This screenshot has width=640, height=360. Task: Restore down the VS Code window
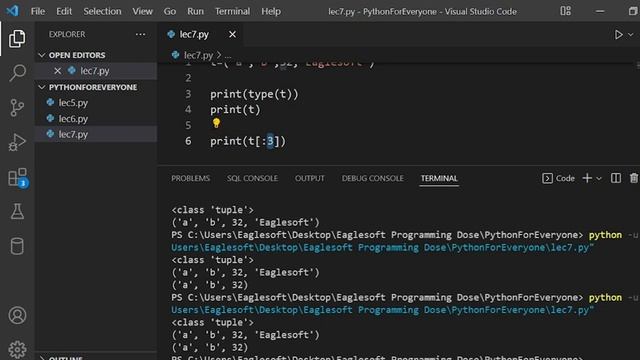(633, 11)
